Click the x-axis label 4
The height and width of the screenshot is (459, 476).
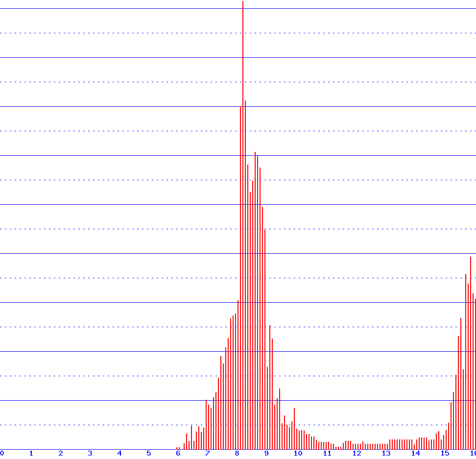119,453
